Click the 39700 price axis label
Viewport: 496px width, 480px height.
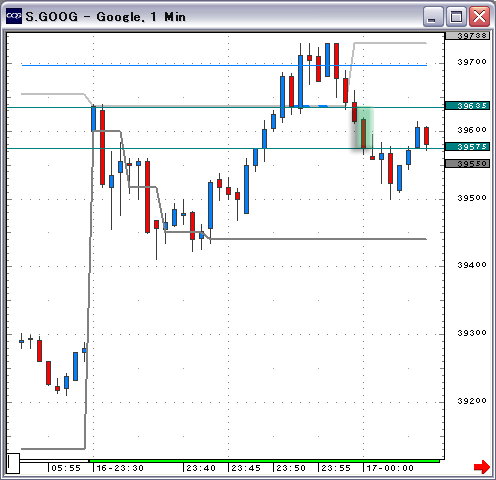point(472,62)
